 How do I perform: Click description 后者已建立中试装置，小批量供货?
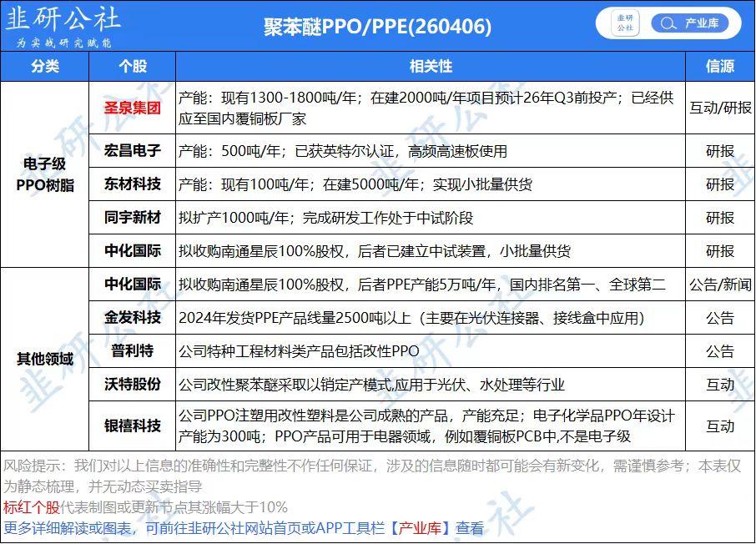374,251
